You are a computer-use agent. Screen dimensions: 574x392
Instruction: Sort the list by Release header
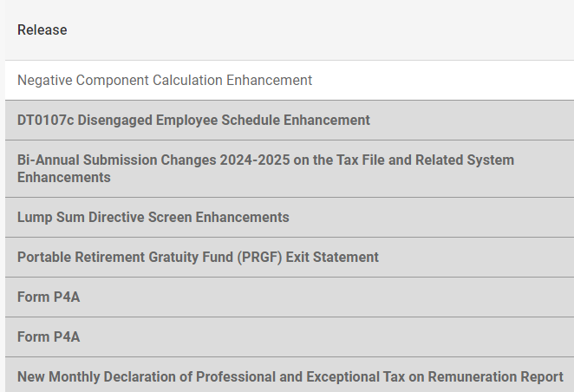point(42,30)
